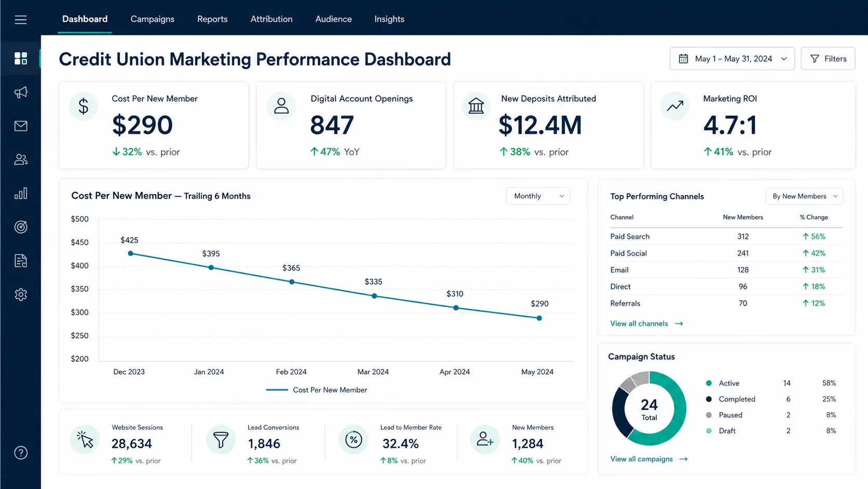
Task: Expand the May 1 – May 31, 2024 date dropdown
Action: pyautogui.click(x=732, y=59)
